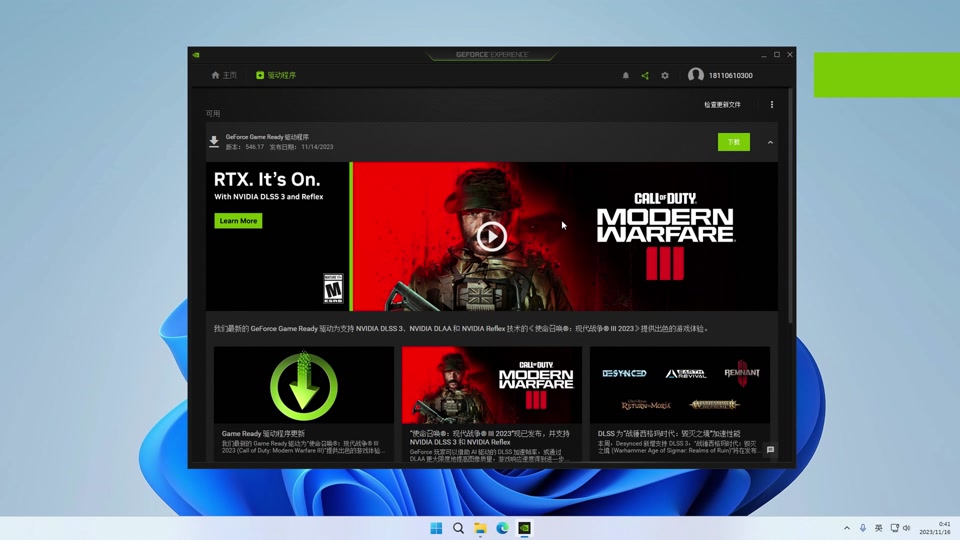The image size is (960, 540).
Task: Switch to the 驱动程序 drivers tab
Action: pos(276,75)
